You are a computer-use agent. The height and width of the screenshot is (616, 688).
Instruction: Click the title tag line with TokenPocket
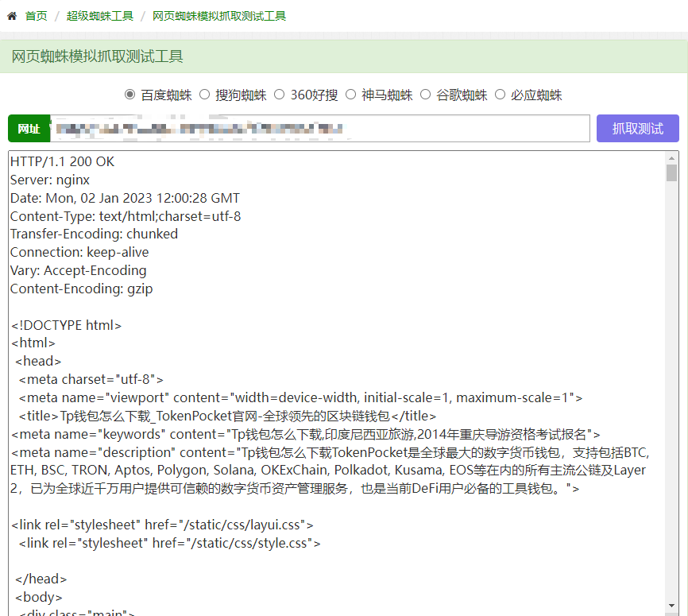[x=227, y=416]
